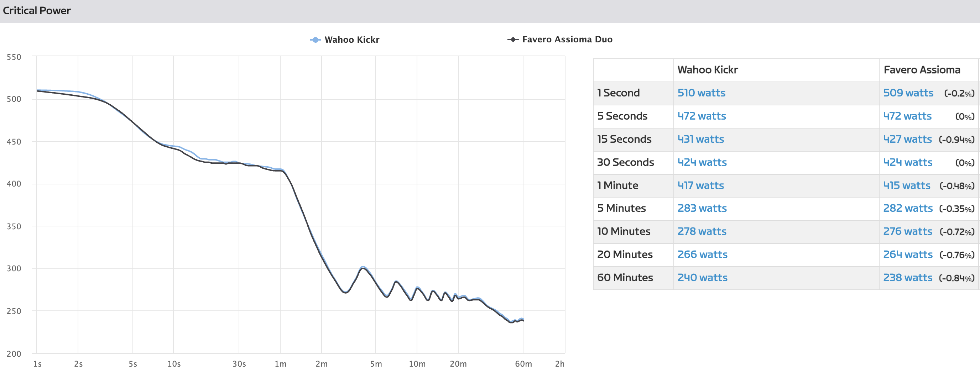Image resolution: width=980 pixels, height=388 pixels.
Task: Open Wahoo 30 Seconds 424 watts link
Action: pyautogui.click(x=702, y=162)
